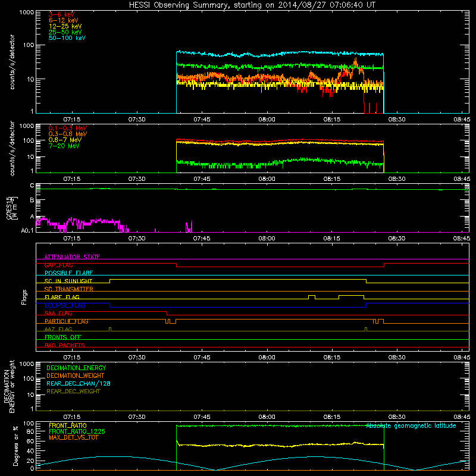Click the FRONT_RATIO legend entry
Image resolution: width=476 pixels, height=476 pixels.
click(x=68, y=425)
